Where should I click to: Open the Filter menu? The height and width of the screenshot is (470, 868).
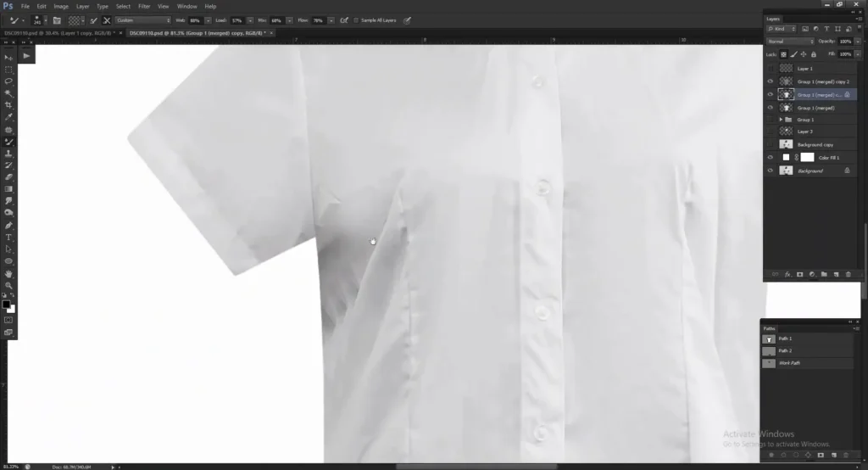144,6
